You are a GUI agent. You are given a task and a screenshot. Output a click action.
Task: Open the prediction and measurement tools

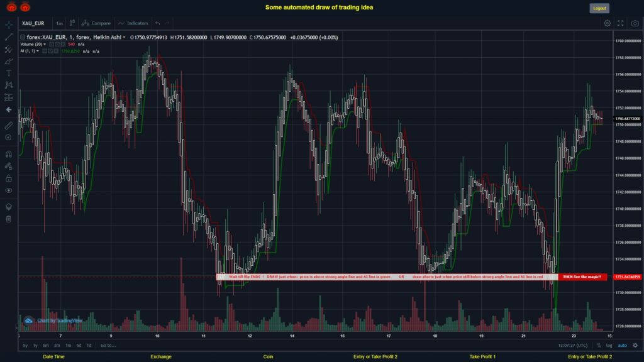[x=9, y=97]
